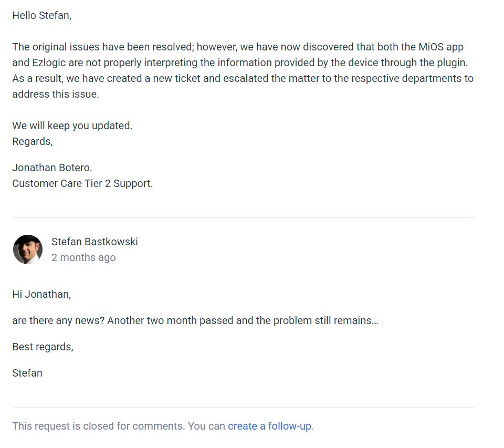Click "Customer Care Tier 2 Support." line
Viewport: 504px width, 448px height.
tap(82, 184)
